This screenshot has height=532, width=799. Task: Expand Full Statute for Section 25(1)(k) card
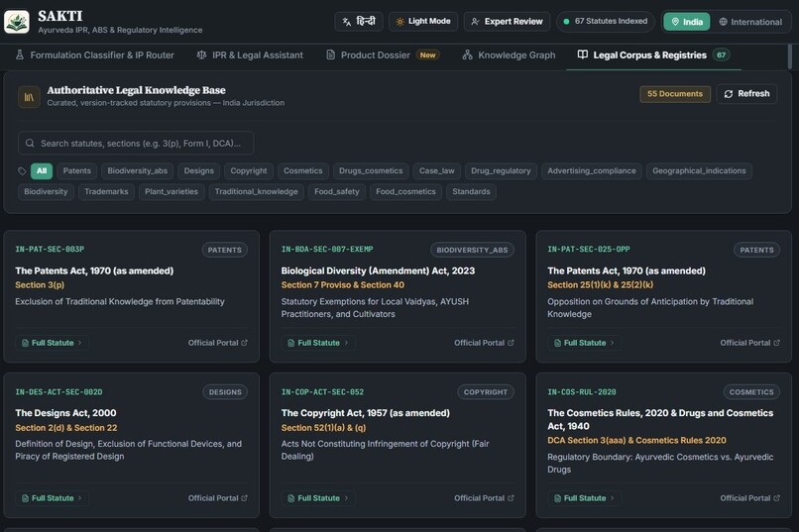click(585, 343)
